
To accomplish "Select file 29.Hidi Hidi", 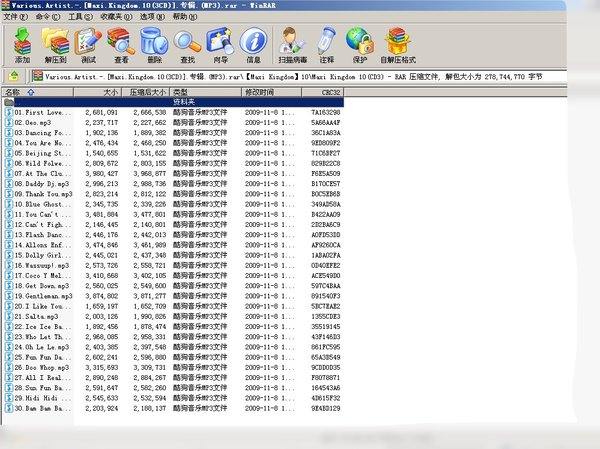I will 173,398.
